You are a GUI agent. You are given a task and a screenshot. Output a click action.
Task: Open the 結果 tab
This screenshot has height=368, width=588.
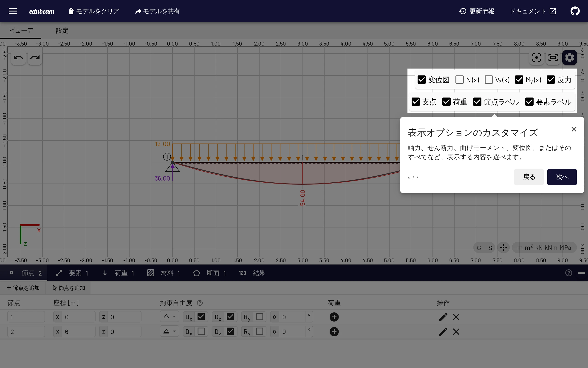click(252, 273)
